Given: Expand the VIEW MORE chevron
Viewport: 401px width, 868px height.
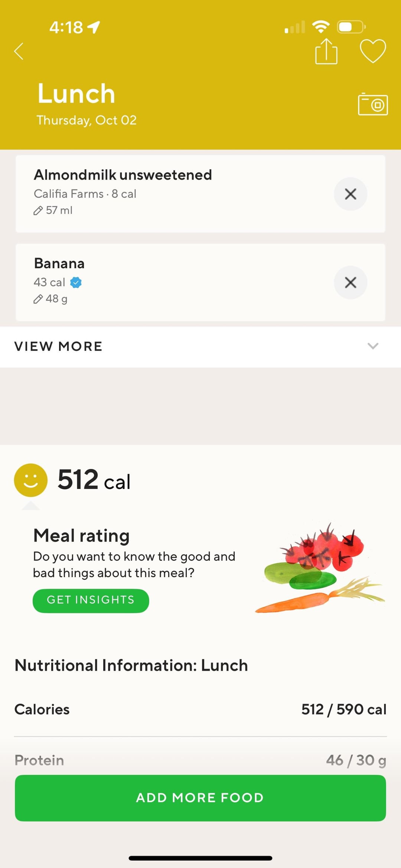Looking at the screenshot, I should click(373, 346).
